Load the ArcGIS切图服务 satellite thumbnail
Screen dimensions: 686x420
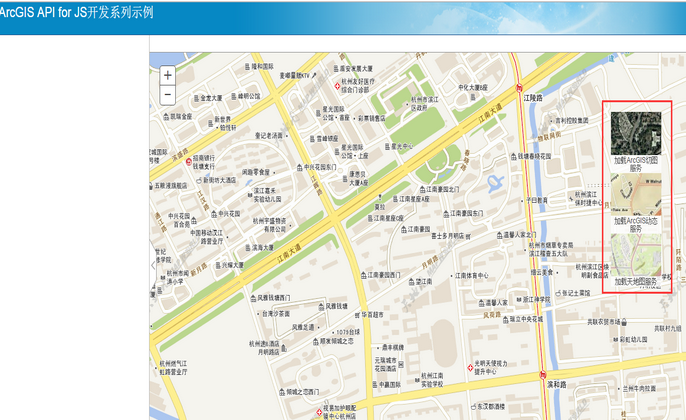(x=636, y=133)
